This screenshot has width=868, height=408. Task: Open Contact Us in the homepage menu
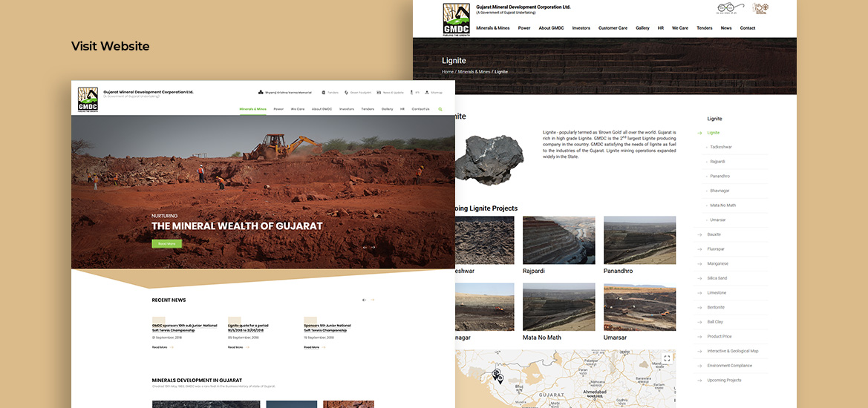click(x=421, y=109)
